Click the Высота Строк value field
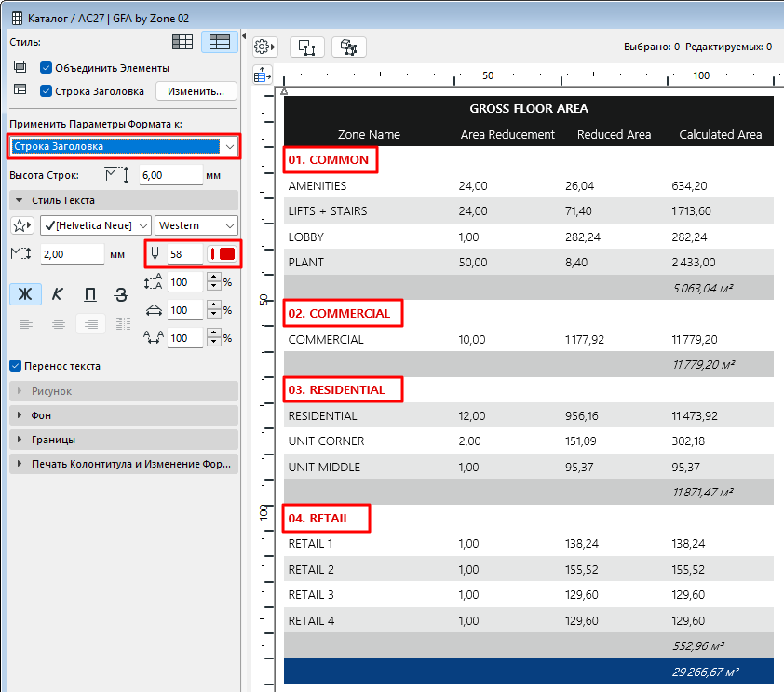Viewport: 784px width, 692px height. tap(169, 175)
